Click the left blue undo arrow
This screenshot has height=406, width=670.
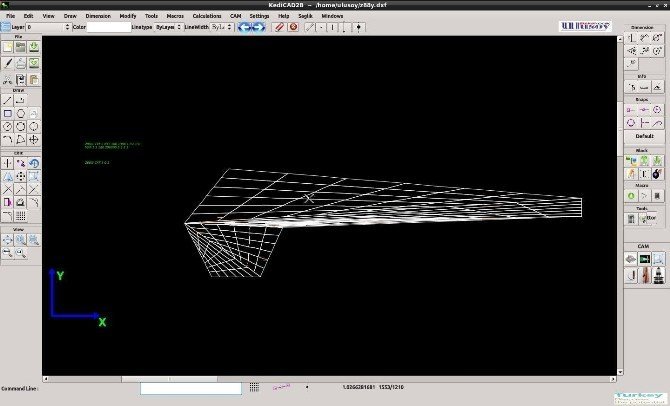point(244,27)
